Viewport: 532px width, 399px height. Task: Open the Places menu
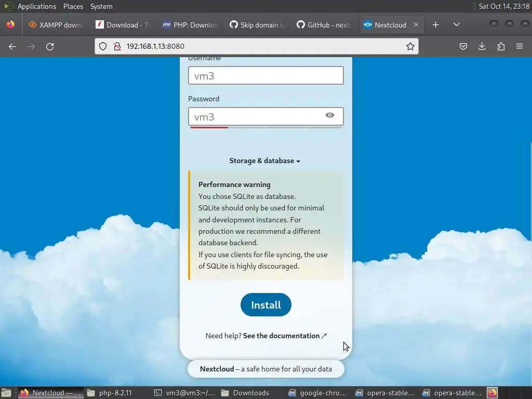pos(73,6)
